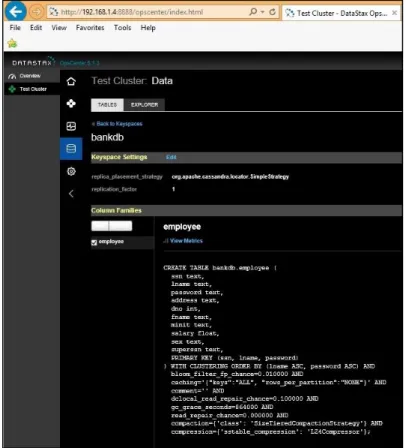Click the green Test Cluster status icon

coord(12,89)
